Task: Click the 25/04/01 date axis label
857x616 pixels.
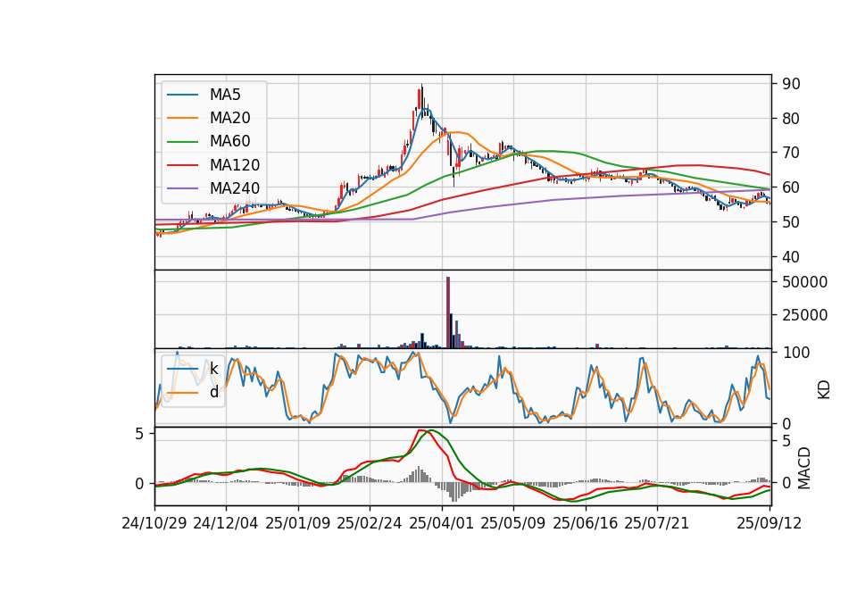Action: tap(441, 524)
